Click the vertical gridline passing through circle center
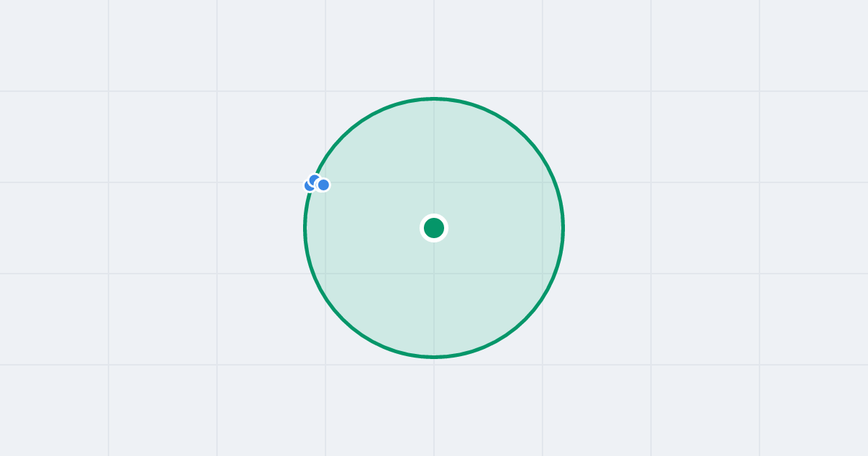The width and height of the screenshot is (868, 456). [x=434, y=43]
